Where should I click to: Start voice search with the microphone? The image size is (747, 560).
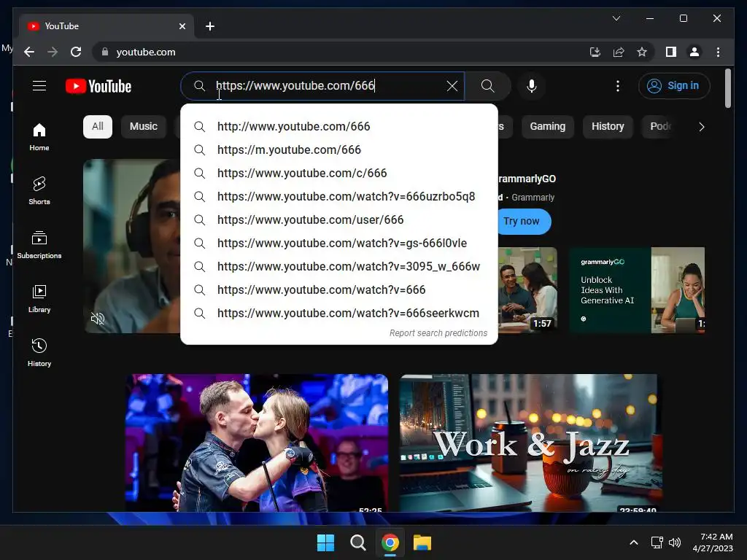tap(532, 86)
